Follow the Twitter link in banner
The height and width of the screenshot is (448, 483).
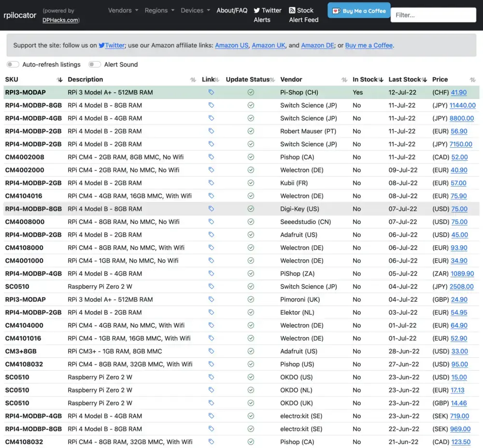112,45
